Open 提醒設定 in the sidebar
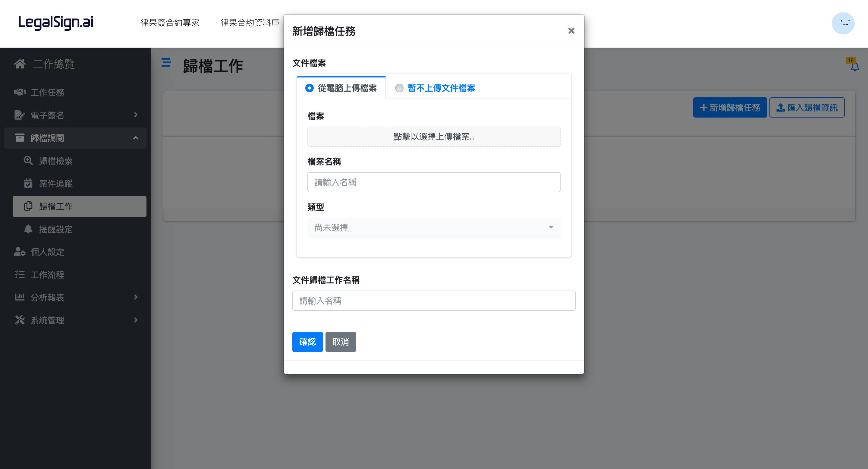This screenshot has height=469, width=868. [x=79, y=229]
